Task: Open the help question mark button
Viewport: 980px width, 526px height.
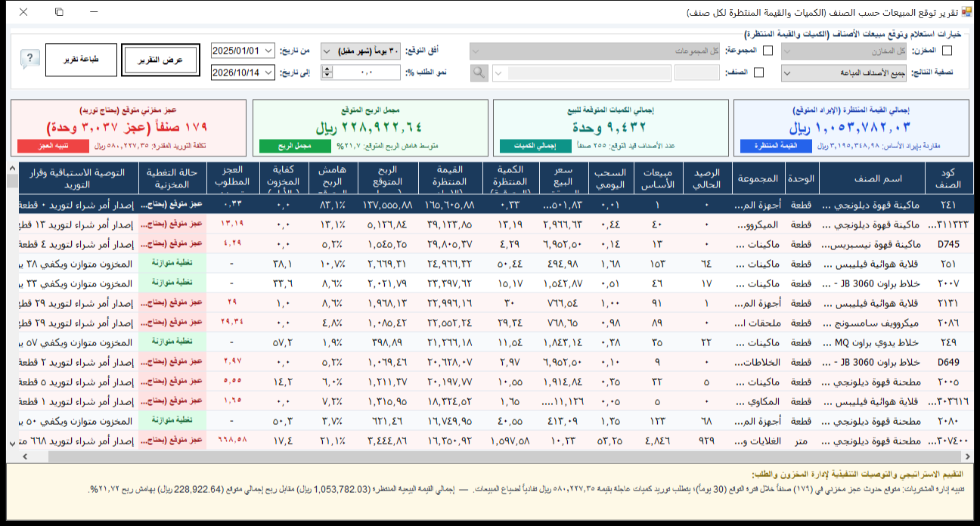Action: (x=30, y=60)
